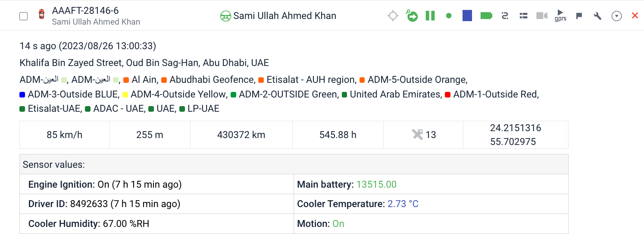Click the green connection status dot

[x=449, y=16]
